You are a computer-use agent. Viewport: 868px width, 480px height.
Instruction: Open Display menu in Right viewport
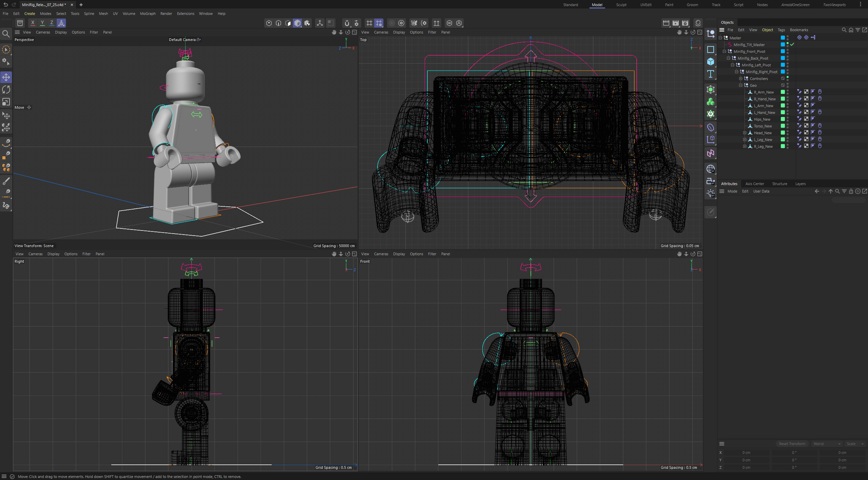click(x=53, y=254)
